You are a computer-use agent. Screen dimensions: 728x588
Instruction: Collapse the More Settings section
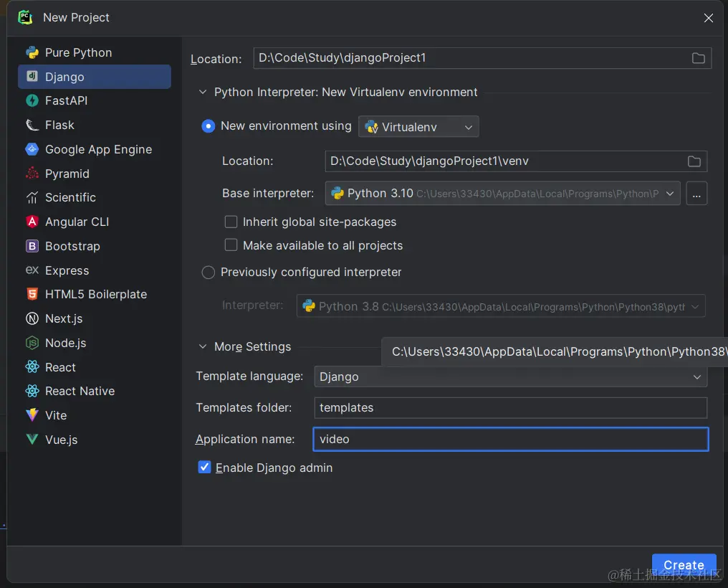(x=203, y=346)
